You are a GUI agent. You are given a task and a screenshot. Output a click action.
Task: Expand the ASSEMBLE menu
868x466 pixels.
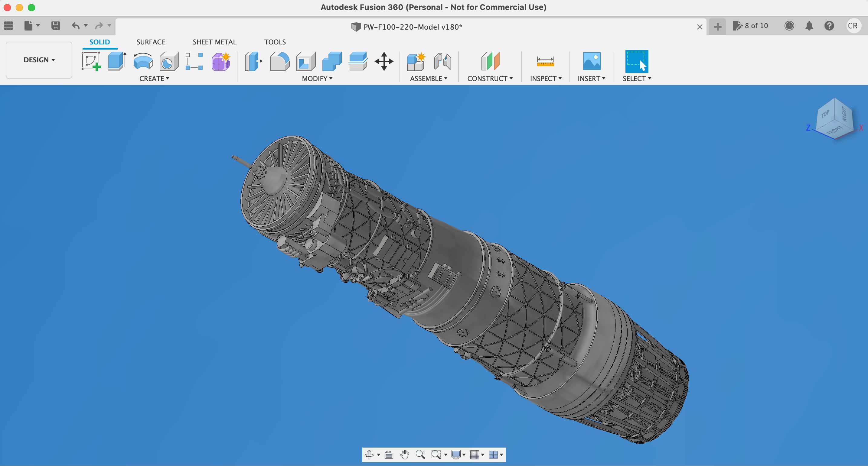tap(429, 79)
